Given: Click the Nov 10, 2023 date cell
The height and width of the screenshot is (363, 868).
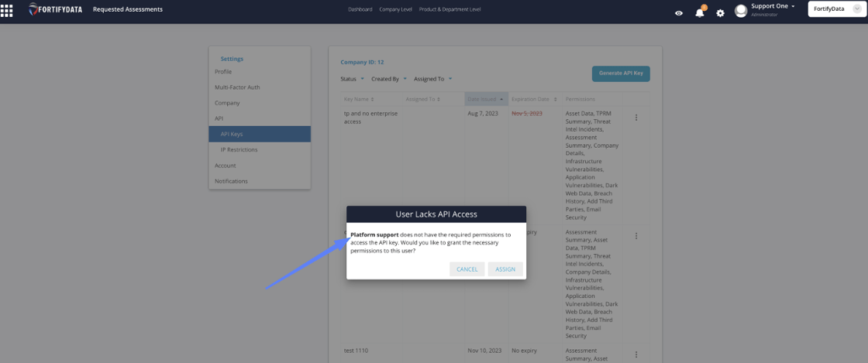Looking at the screenshot, I should [x=484, y=351].
